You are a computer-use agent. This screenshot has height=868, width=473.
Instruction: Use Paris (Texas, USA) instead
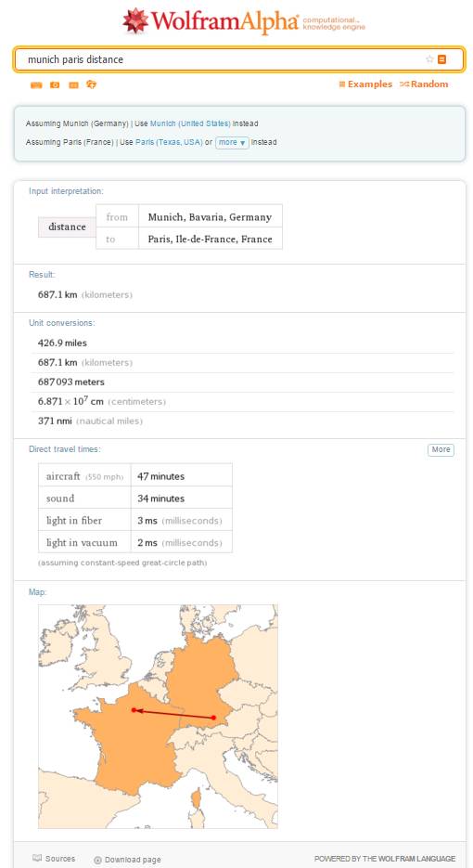pos(169,142)
